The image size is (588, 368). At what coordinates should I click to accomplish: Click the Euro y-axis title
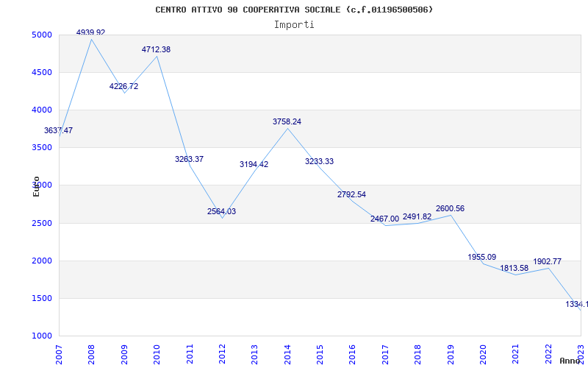(x=36, y=186)
